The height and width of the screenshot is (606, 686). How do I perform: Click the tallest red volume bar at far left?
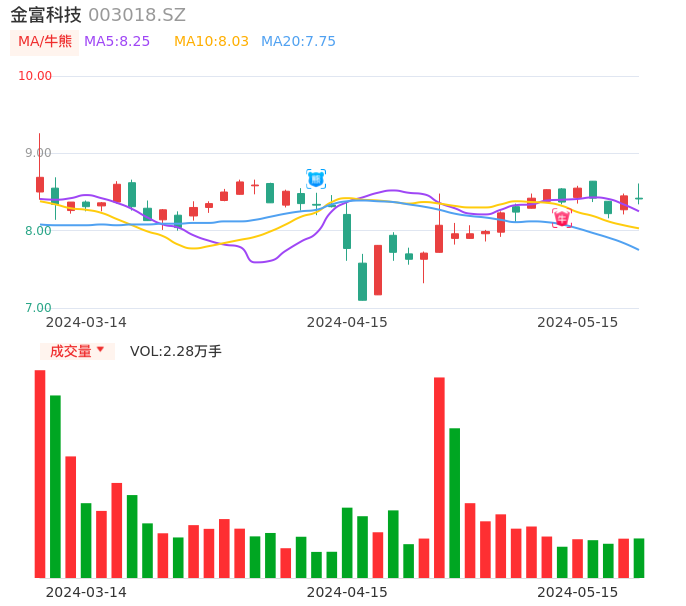pyautogui.click(x=40, y=474)
